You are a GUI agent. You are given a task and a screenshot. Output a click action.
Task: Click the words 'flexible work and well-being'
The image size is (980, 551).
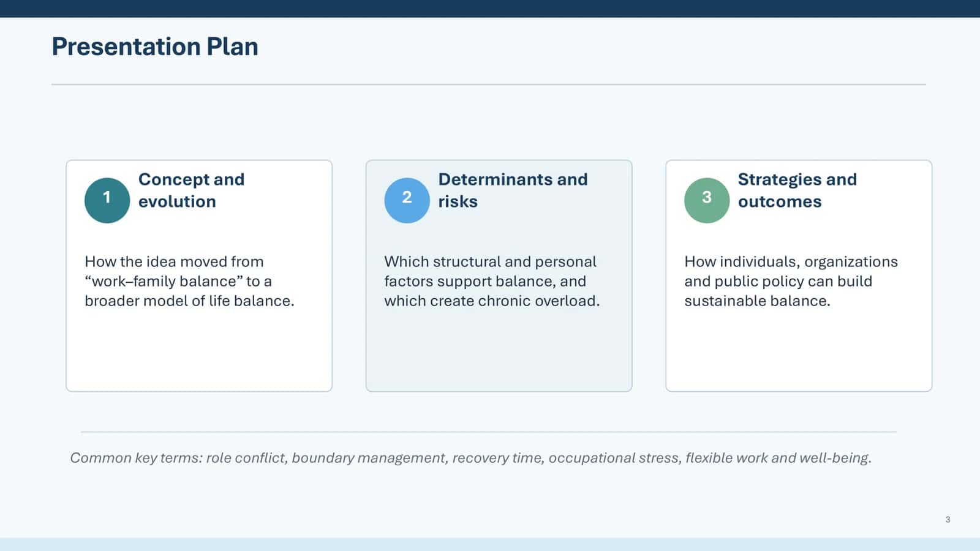(778, 458)
